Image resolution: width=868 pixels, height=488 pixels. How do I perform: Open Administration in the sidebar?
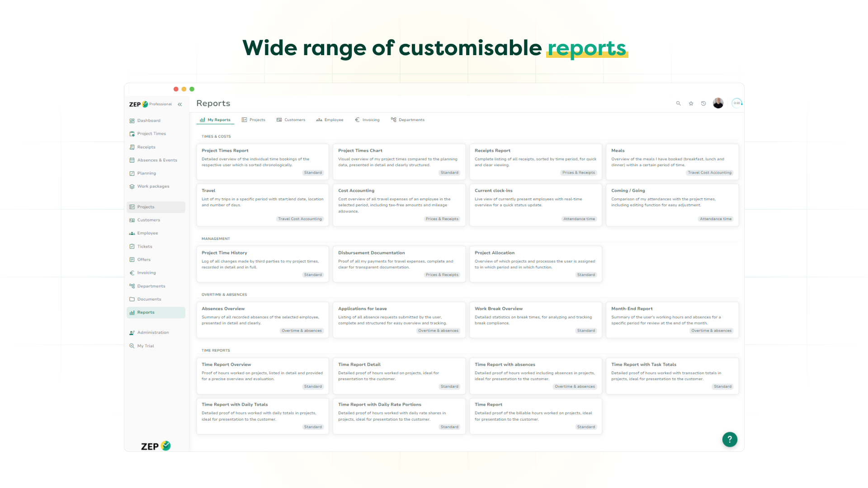point(153,333)
